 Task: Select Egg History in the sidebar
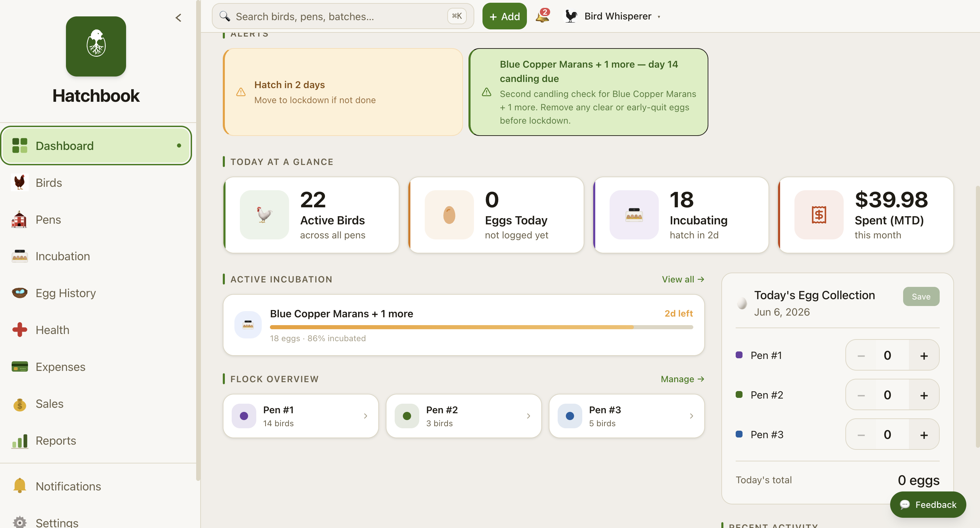[96, 293]
